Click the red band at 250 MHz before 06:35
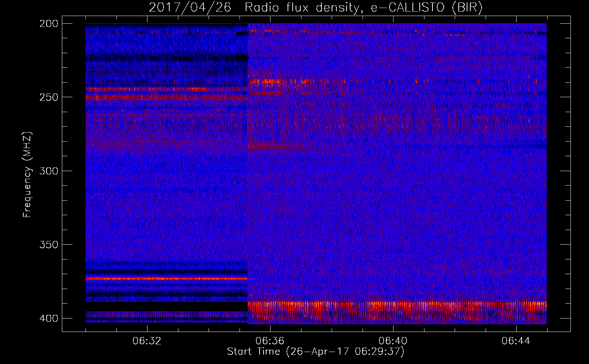The width and height of the screenshot is (589, 364). (166, 98)
